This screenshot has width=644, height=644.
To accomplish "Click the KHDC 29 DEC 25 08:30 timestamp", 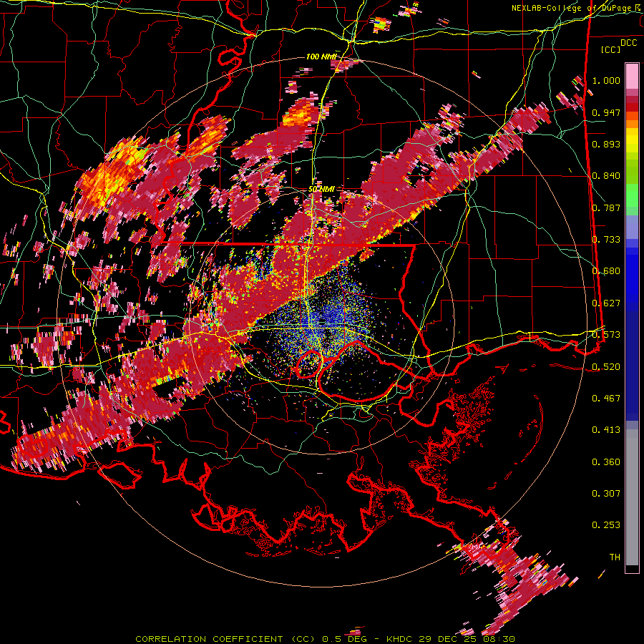I will [451, 639].
